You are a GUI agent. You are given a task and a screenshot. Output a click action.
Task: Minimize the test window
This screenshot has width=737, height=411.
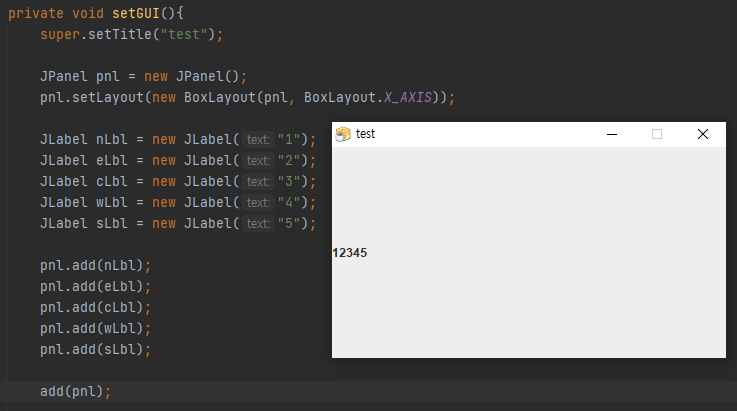(612, 134)
